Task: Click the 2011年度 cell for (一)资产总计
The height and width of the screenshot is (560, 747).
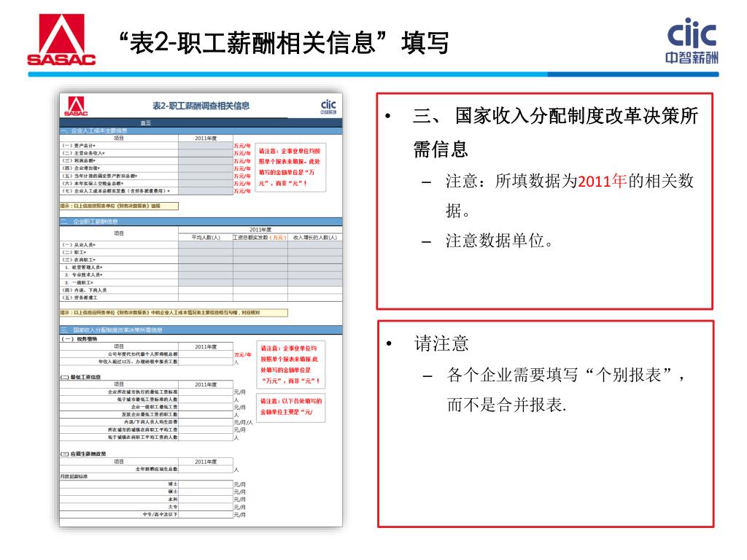Action: (x=205, y=146)
